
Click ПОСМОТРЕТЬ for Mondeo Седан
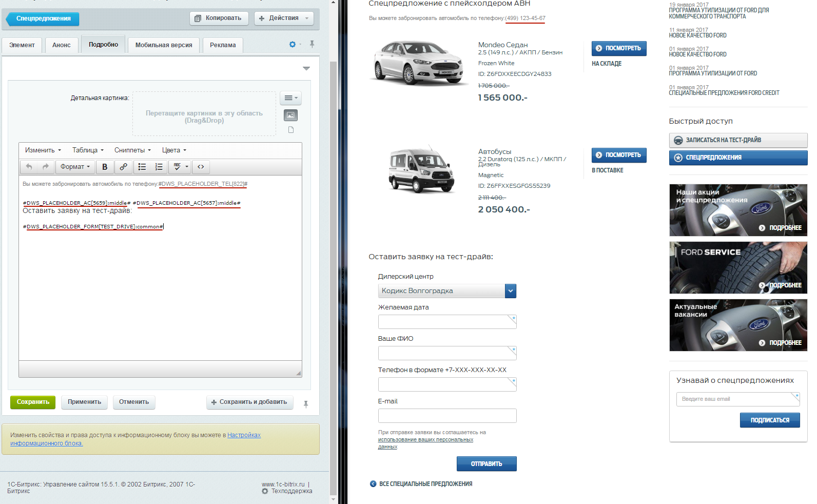pyautogui.click(x=619, y=48)
